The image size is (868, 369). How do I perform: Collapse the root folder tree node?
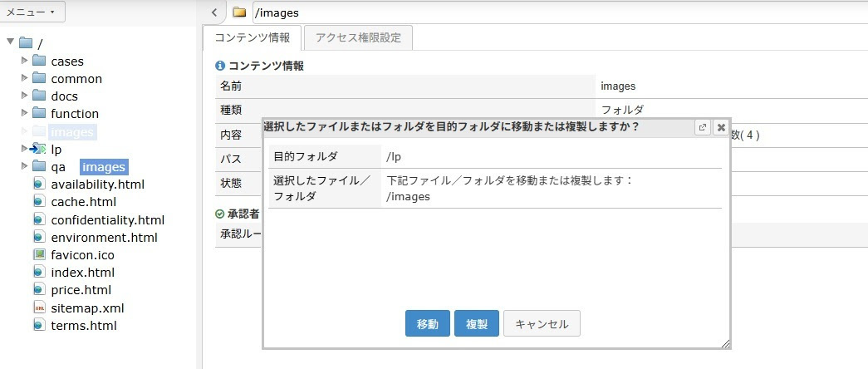10,42
